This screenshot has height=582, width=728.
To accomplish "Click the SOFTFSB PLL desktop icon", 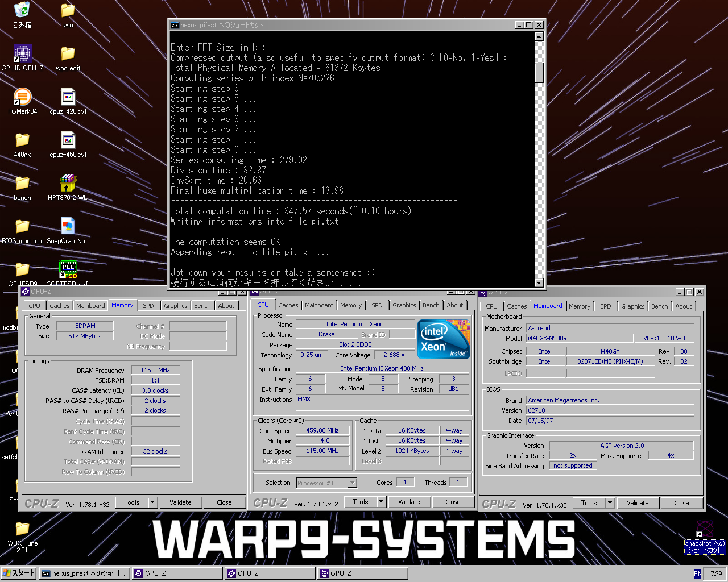I will [x=68, y=269].
